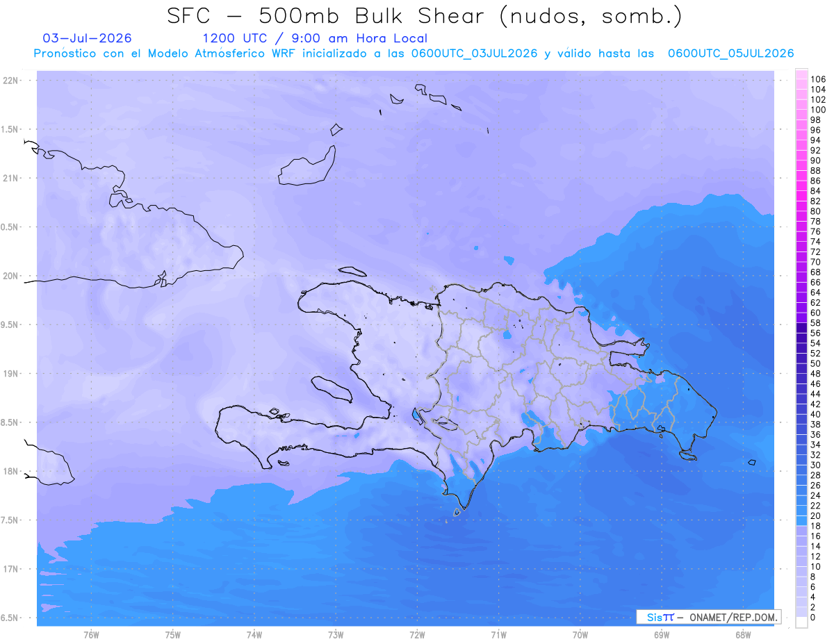Click the "68W" longitude label
Screen dimensions: 834x644
[x=743, y=634]
